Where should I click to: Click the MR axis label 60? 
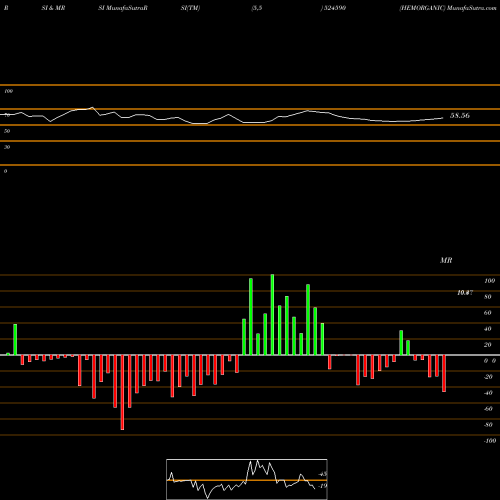[x=488, y=313]
